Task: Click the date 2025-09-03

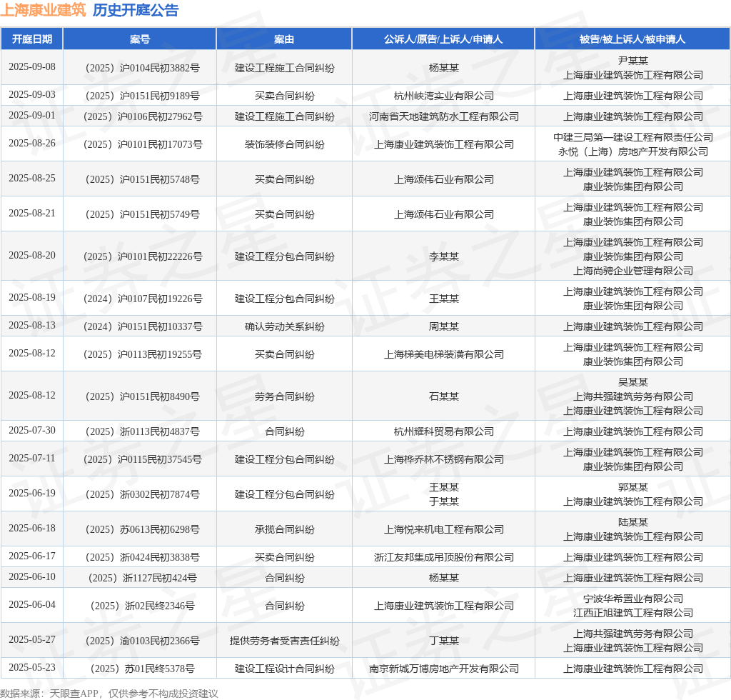Action: coord(31,95)
